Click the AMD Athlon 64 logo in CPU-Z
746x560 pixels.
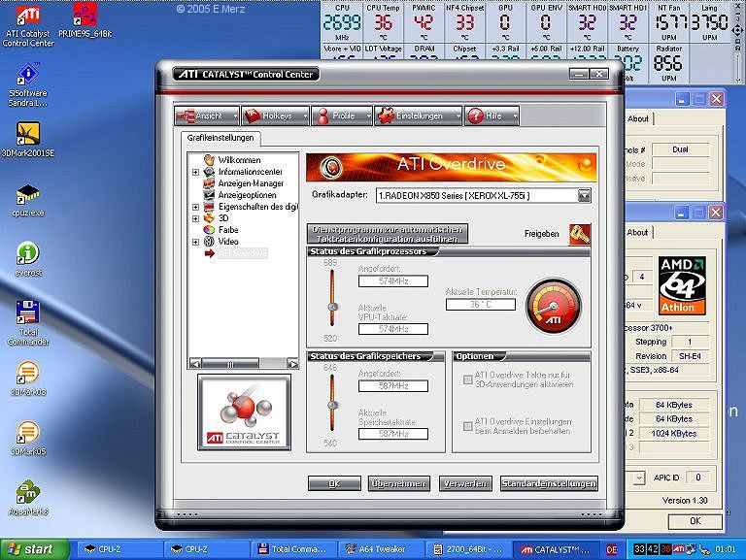point(682,285)
